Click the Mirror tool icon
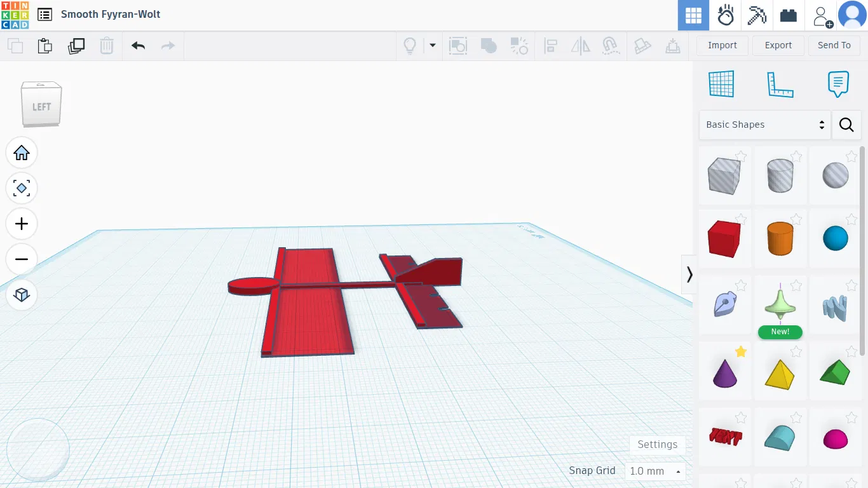 point(581,46)
